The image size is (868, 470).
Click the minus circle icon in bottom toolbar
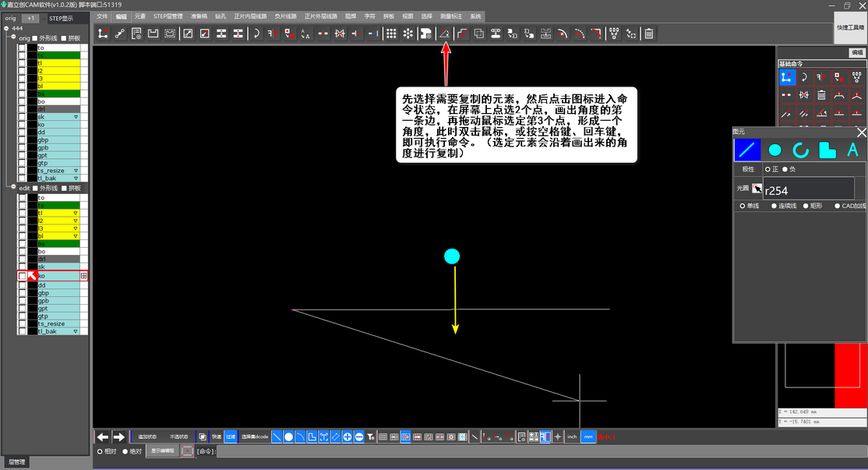point(358,436)
